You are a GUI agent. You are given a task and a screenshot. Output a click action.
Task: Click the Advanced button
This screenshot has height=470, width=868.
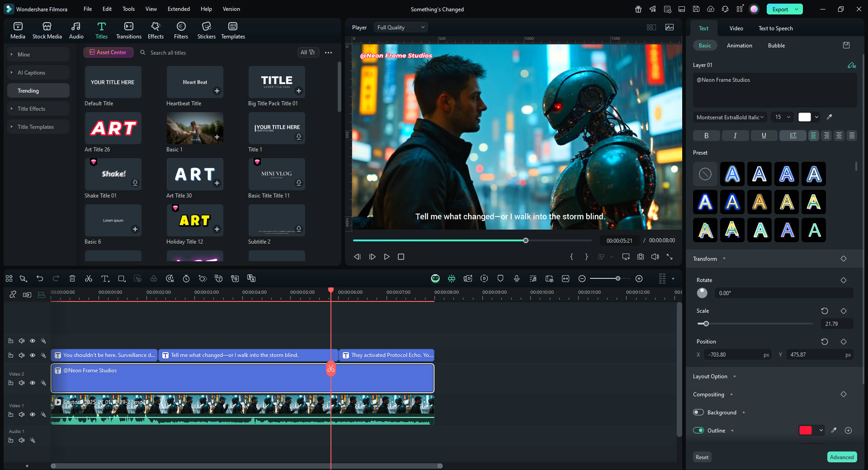(842, 457)
